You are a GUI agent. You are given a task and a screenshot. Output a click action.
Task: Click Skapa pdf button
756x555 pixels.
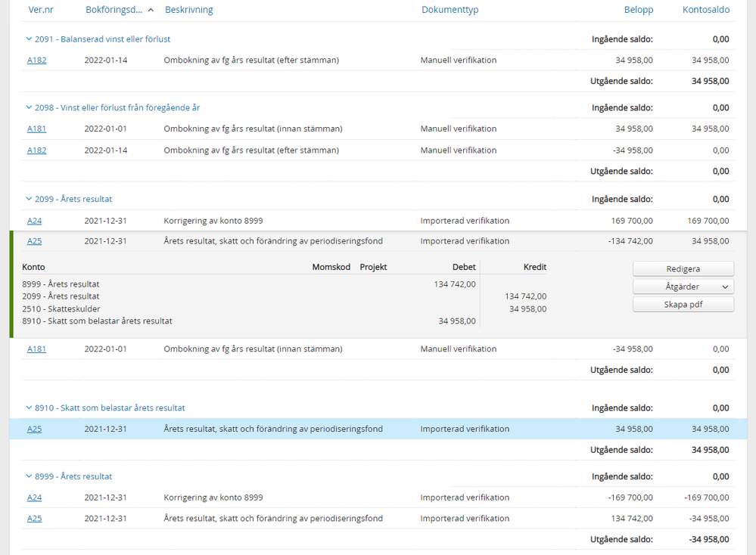pyautogui.click(x=683, y=305)
